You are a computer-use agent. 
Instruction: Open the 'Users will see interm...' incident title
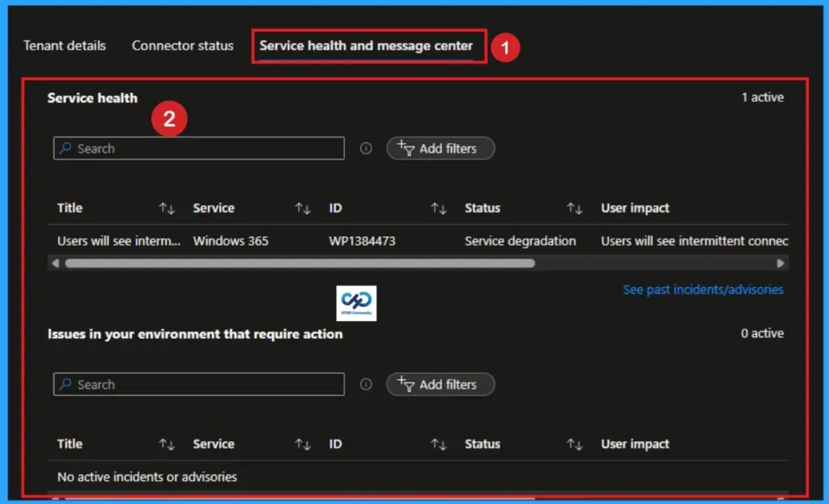[x=118, y=241]
